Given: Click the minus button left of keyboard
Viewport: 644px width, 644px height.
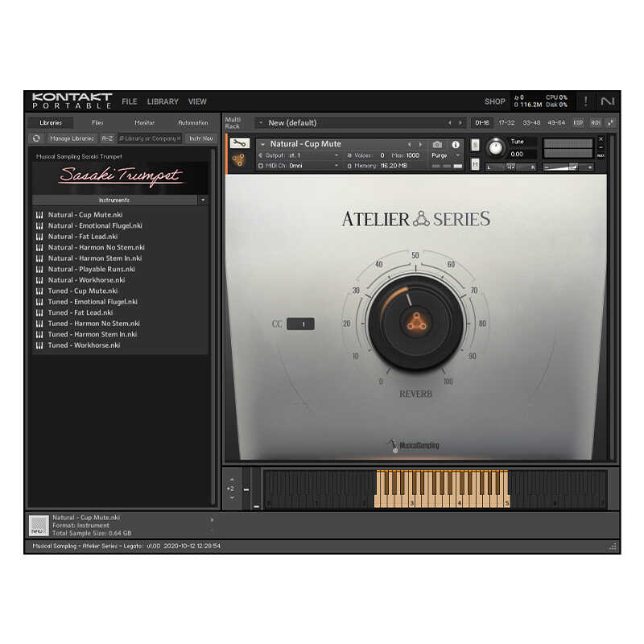Looking at the screenshot, I should pos(246,489).
